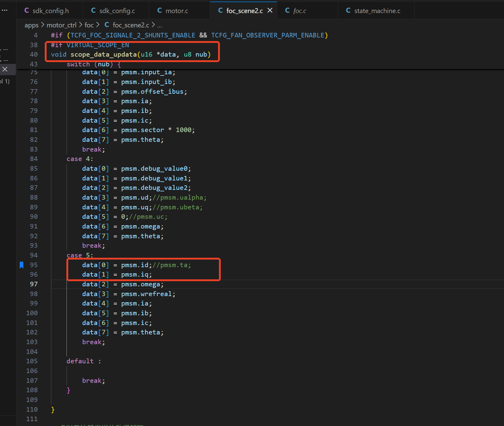Close the foc_scene2.c tab
504x426 pixels.
click(x=270, y=11)
